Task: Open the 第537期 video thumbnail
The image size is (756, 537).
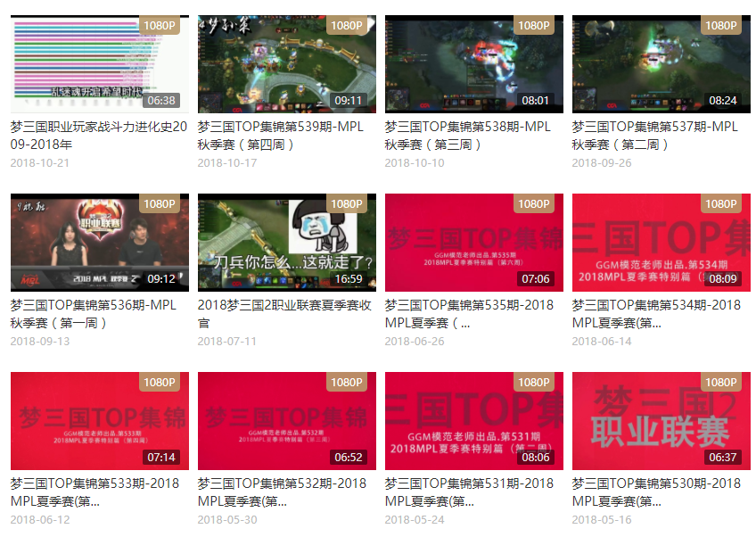Action: [x=661, y=64]
